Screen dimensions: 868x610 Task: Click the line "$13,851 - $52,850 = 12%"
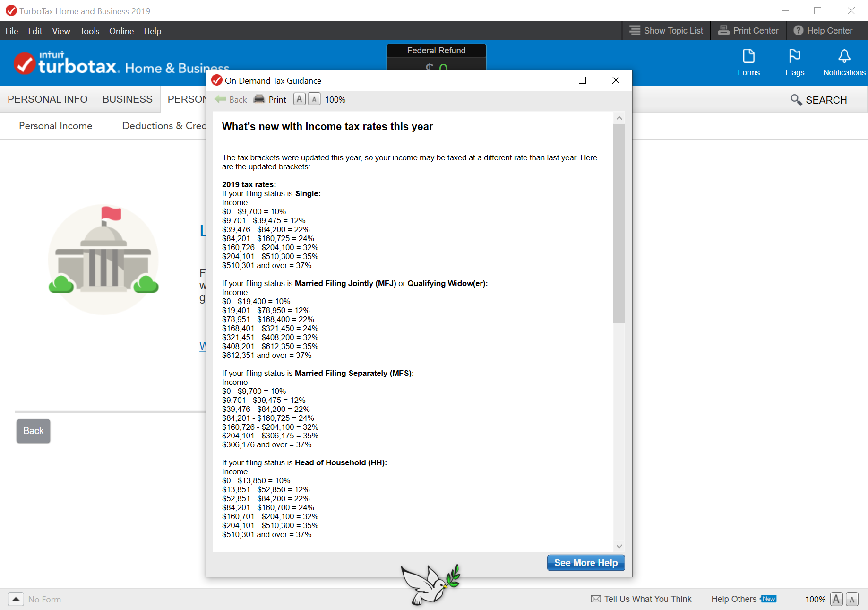266,489
